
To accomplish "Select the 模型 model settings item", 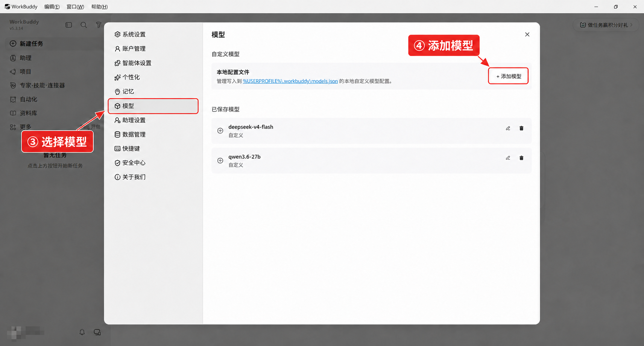I will [x=153, y=106].
